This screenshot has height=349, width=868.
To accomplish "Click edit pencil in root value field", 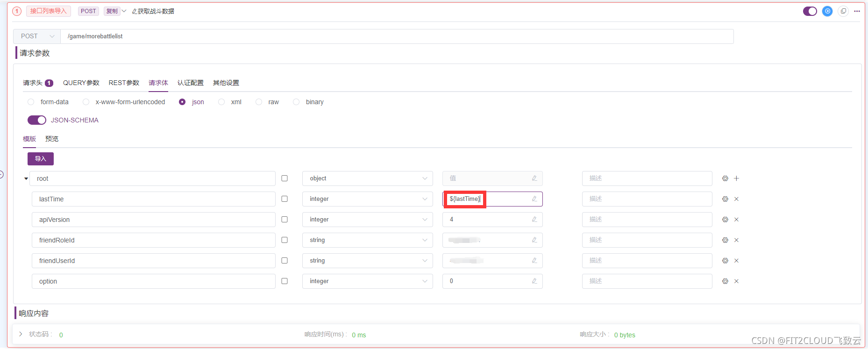I will pyautogui.click(x=534, y=178).
